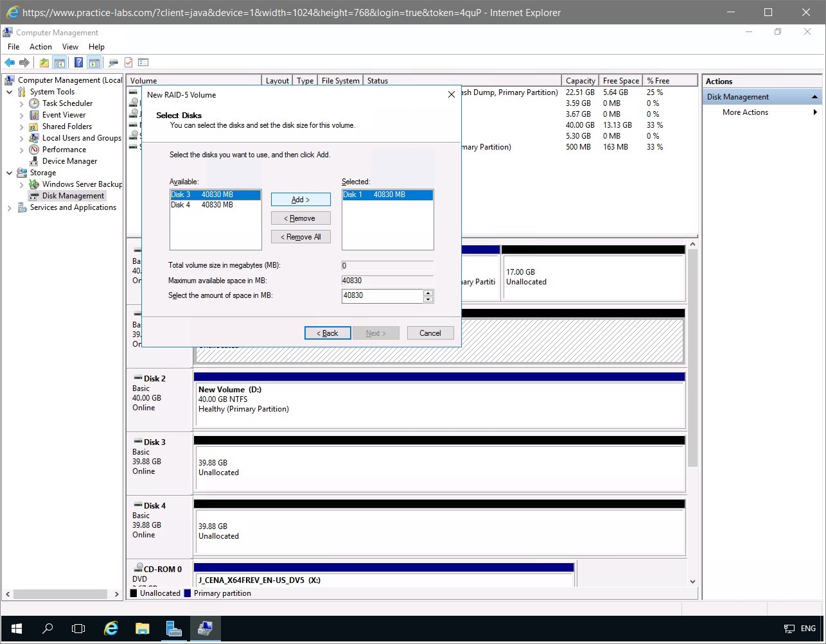This screenshot has height=644, width=826.
Task: Click the Up One Level folder icon
Action: (x=44, y=62)
